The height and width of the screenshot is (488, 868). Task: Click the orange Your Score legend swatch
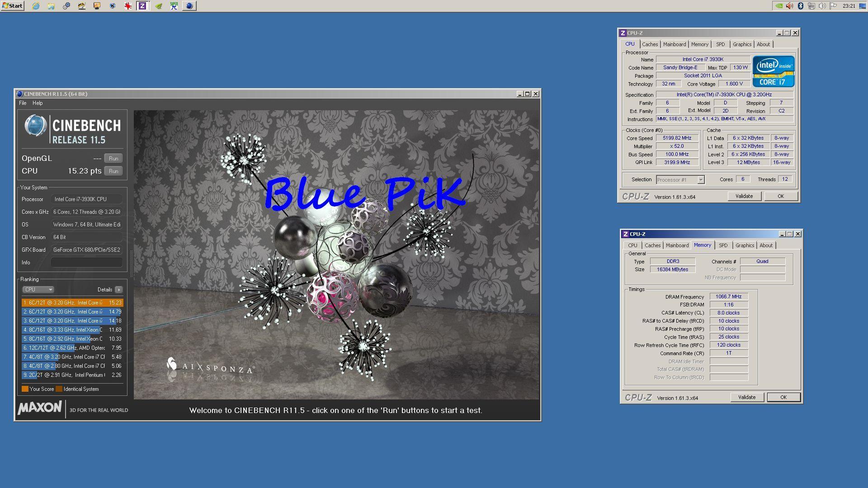25,389
